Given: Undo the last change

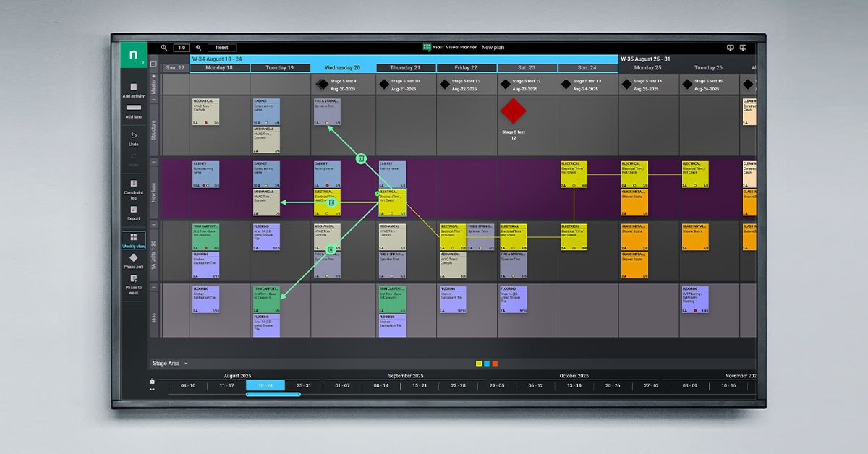Looking at the screenshot, I should (133, 135).
